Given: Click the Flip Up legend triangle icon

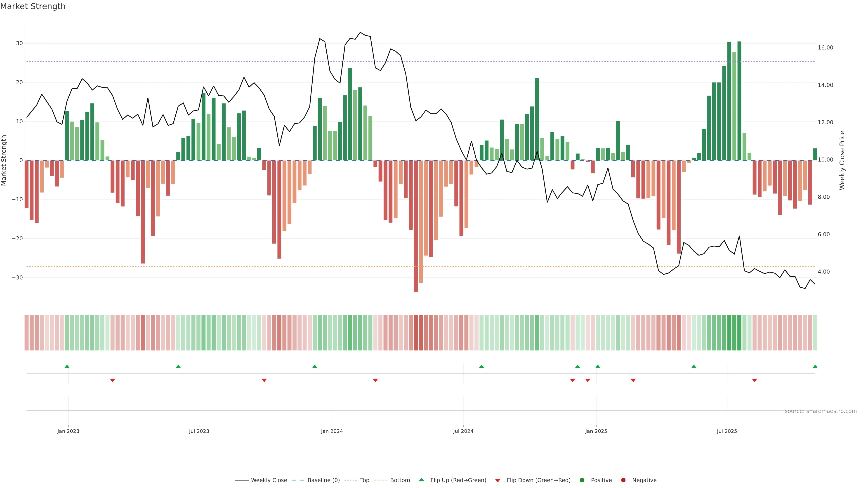Looking at the screenshot, I should click(x=421, y=480).
